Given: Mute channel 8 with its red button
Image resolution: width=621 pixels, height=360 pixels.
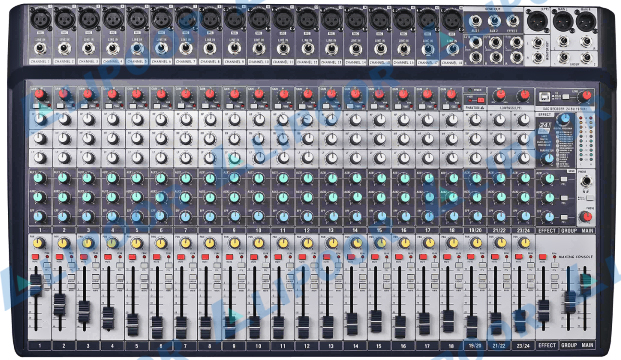Looking at the screenshot, I should pyautogui.click(x=205, y=257).
